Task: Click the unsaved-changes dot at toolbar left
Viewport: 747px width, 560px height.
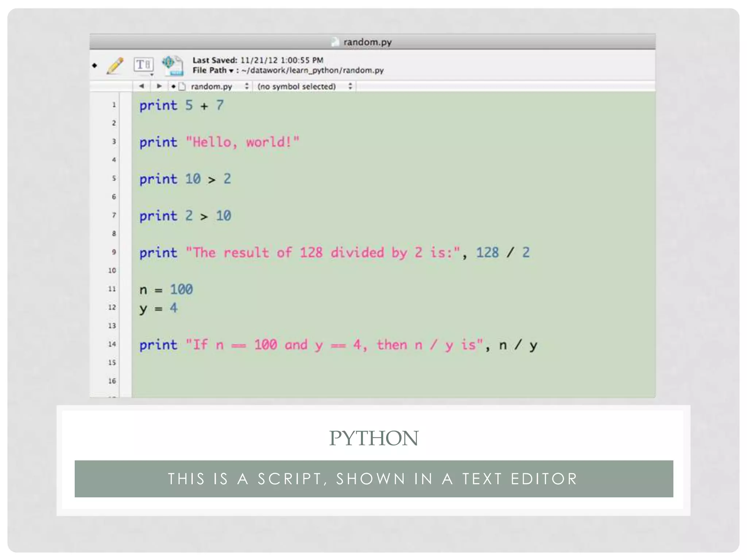Action: pos(95,66)
